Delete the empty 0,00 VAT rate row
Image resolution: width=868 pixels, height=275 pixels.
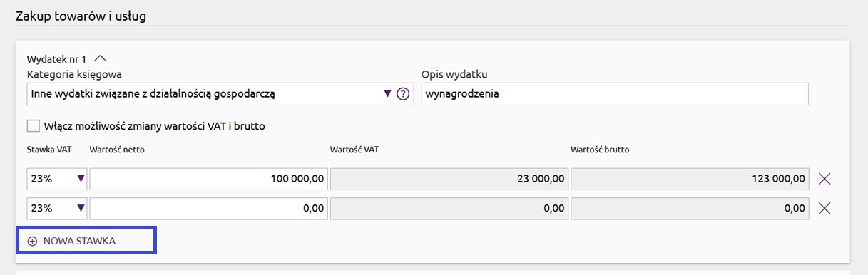tap(824, 209)
